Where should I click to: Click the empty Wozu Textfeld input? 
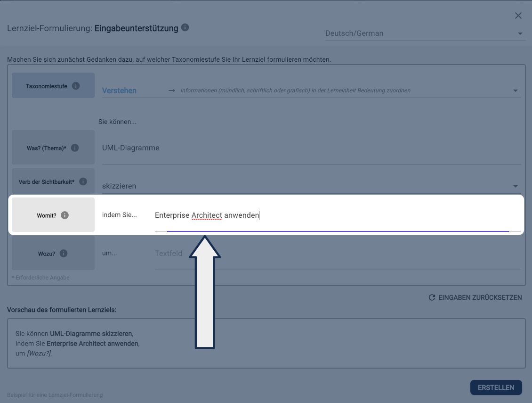pos(337,254)
